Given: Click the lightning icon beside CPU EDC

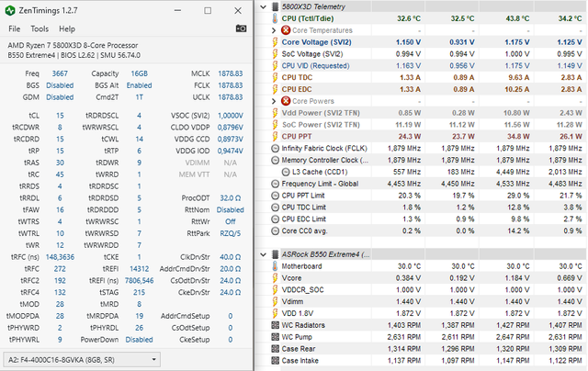Looking at the screenshot, I should coord(275,89).
